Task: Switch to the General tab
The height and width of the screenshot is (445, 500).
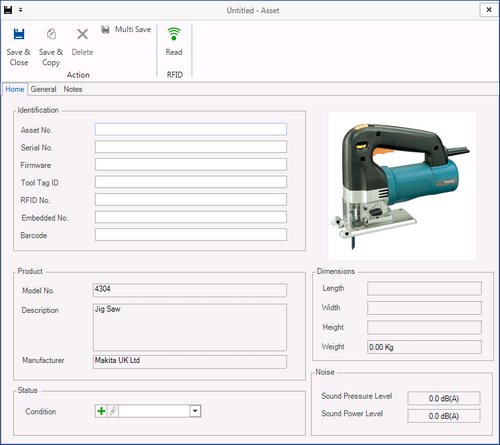Action: click(x=43, y=89)
